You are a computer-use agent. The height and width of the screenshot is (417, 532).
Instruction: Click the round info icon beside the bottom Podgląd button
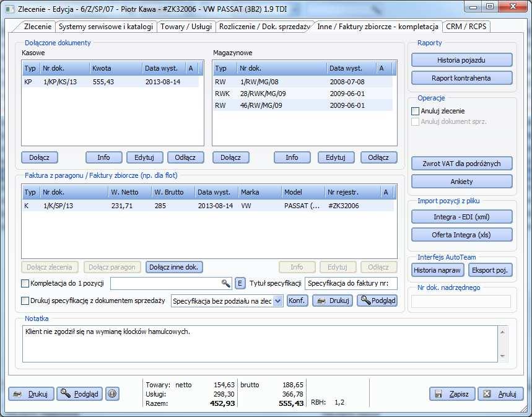tap(112, 394)
